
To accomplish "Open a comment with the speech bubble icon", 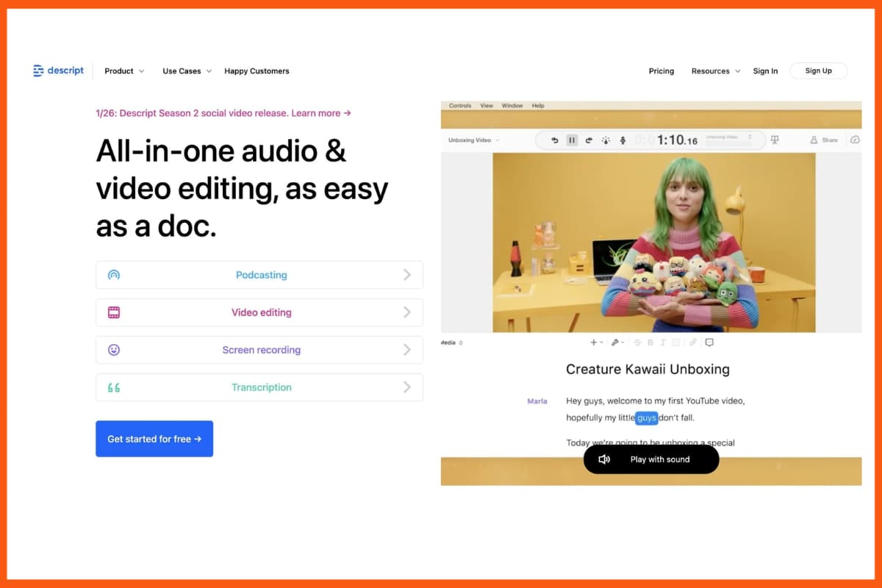I will coord(709,343).
